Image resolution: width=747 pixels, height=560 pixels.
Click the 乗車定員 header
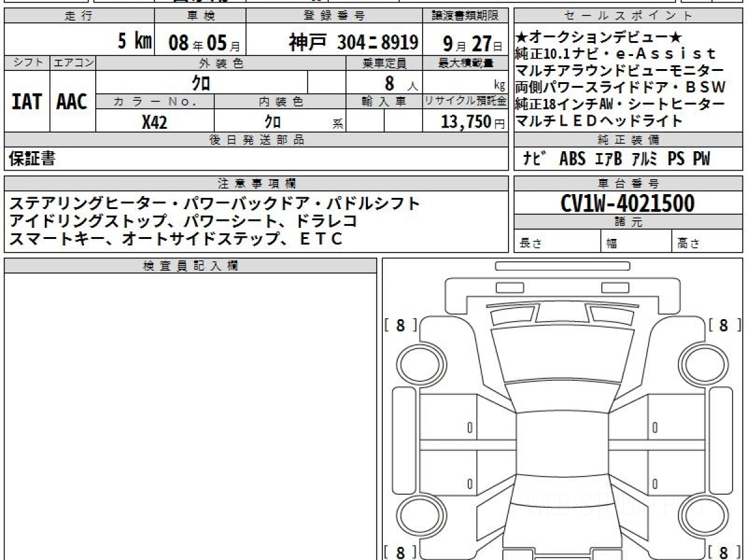(x=384, y=63)
